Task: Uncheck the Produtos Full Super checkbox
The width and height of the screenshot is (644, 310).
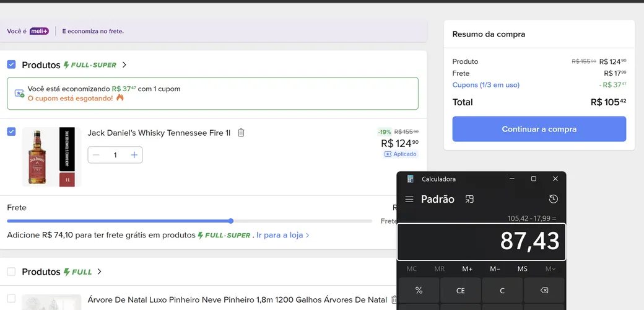Action: pos(12,64)
